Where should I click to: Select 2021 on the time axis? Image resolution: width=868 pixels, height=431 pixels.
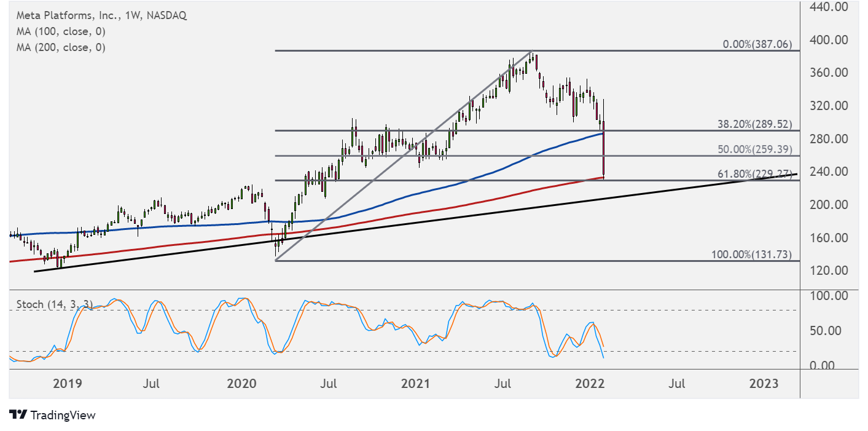(415, 384)
